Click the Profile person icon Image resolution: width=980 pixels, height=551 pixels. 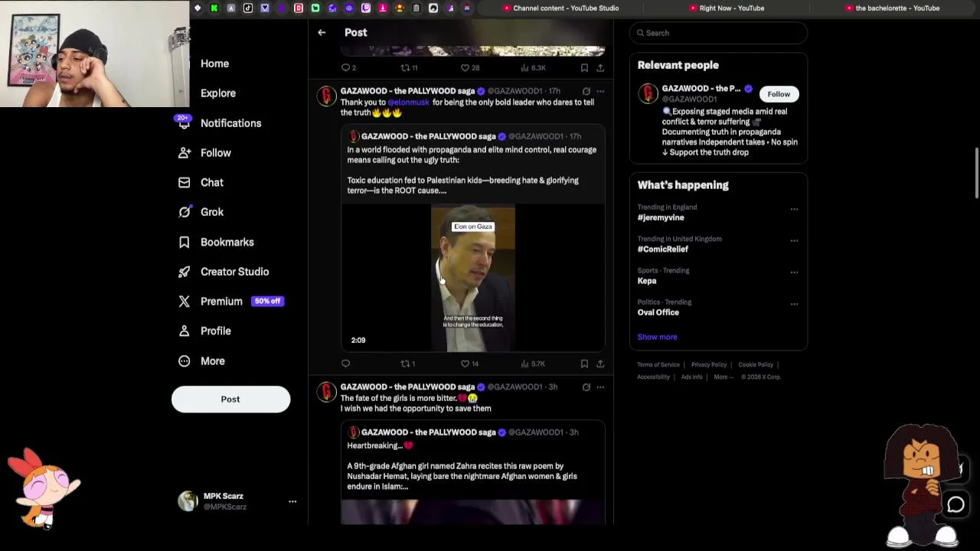pos(184,331)
